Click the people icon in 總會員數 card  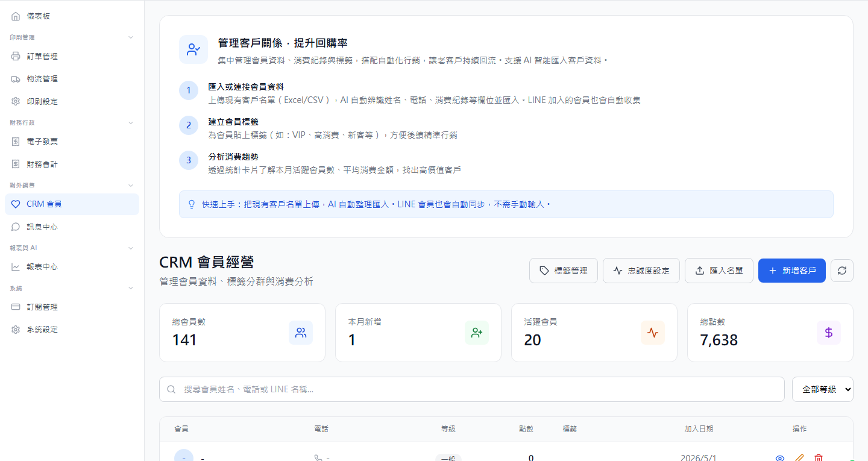[301, 333]
